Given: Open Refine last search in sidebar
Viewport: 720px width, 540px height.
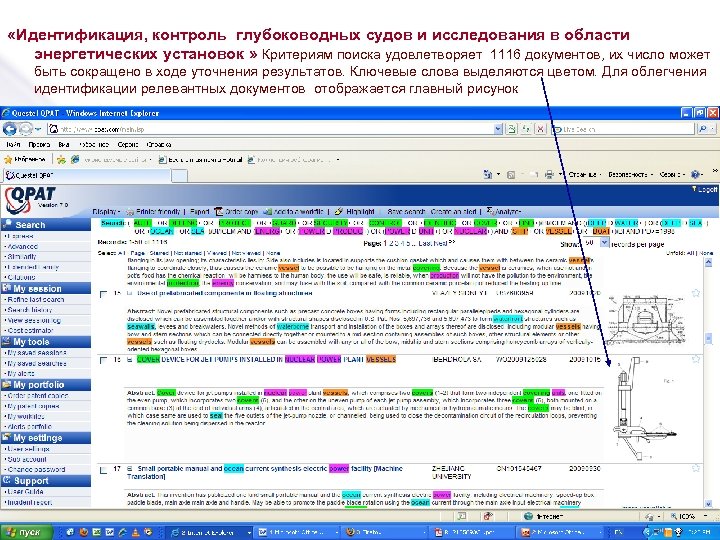Looking at the screenshot, I should pyautogui.click(x=35, y=299).
